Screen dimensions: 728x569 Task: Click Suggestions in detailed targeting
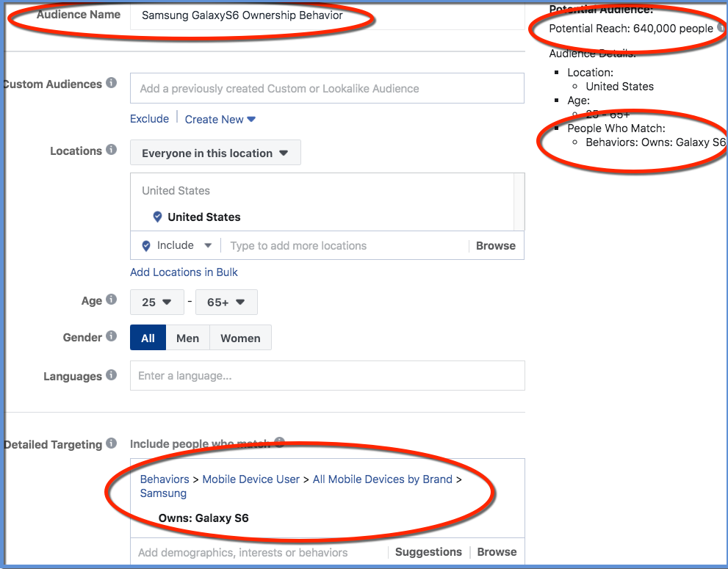(428, 552)
